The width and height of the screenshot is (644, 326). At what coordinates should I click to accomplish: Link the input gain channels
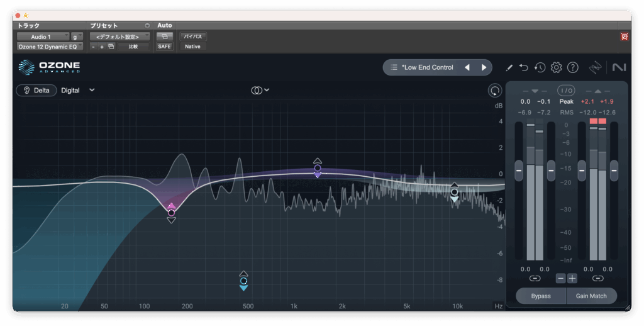(x=535, y=278)
